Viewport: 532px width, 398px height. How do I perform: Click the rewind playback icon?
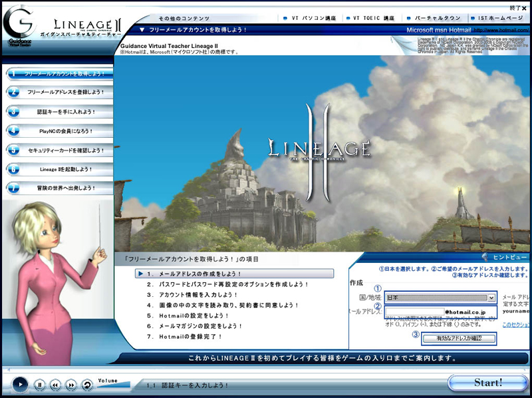[55, 384]
